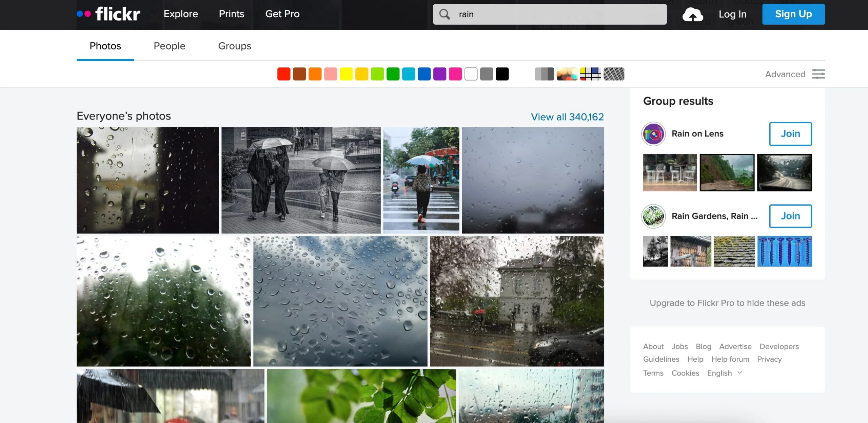Screen dimensions: 868x423
Task: Toggle the white color filter
Action: tap(471, 74)
